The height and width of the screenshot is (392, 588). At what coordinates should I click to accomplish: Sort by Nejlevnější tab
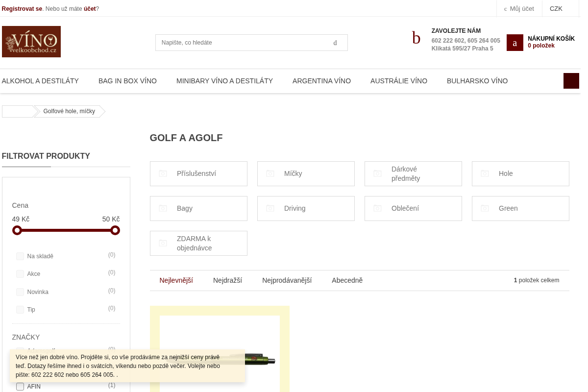coord(176,280)
